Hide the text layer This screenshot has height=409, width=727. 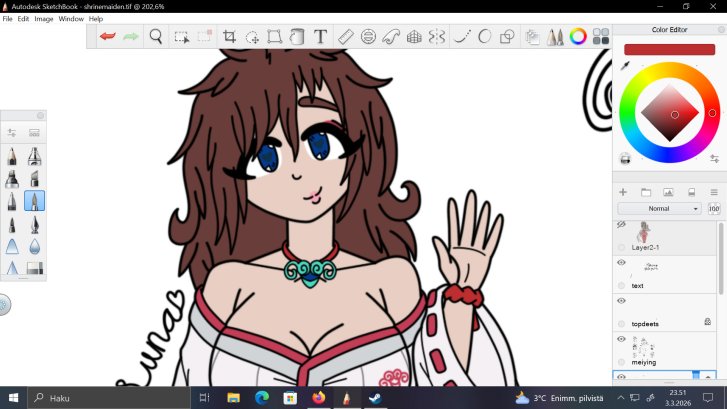pyautogui.click(x=621, y=262)
